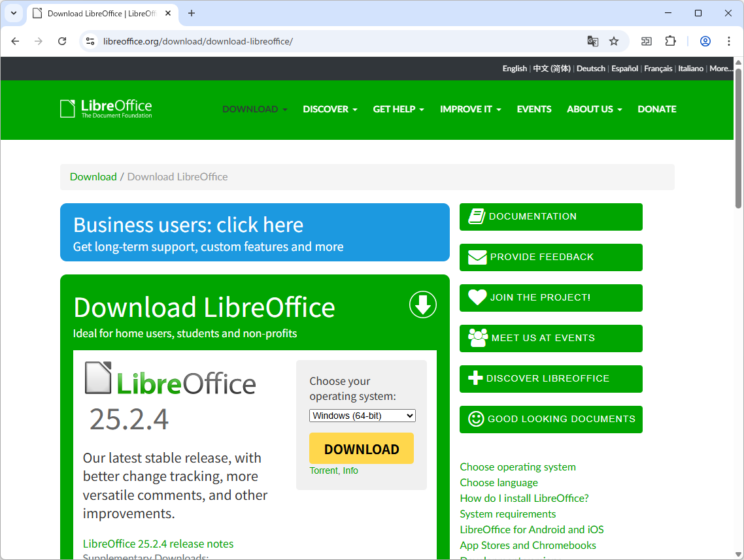Click the browser profile avatar icon

705,41
